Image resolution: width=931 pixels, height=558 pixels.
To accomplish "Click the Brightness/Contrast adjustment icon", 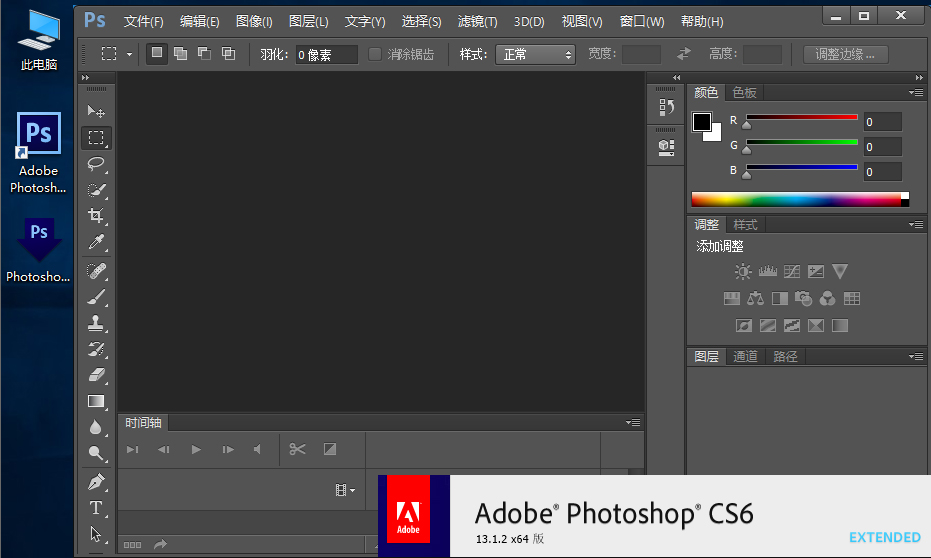I will point(743,271).
